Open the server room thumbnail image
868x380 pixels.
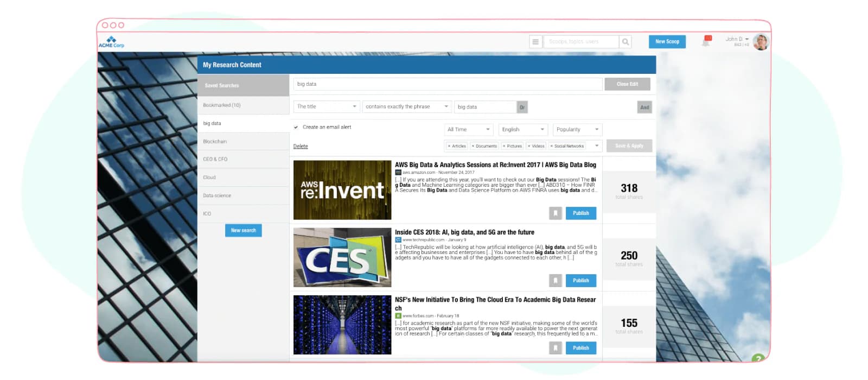click(342, 325)
